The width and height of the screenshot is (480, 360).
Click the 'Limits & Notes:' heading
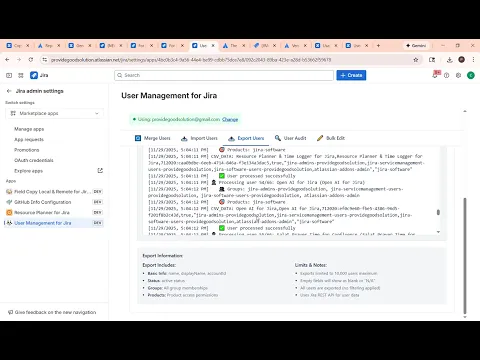(311, 265)
